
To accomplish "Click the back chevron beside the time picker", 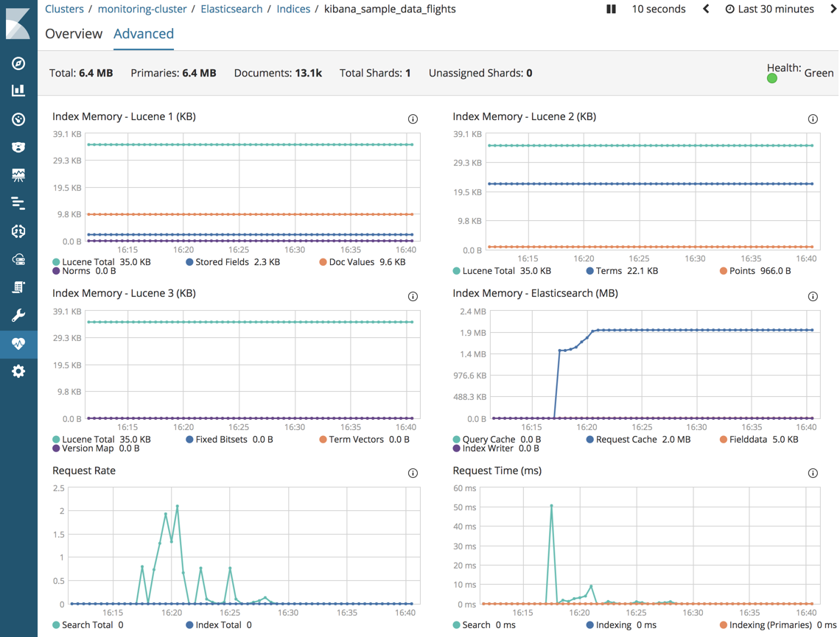I will coord(705,9).
